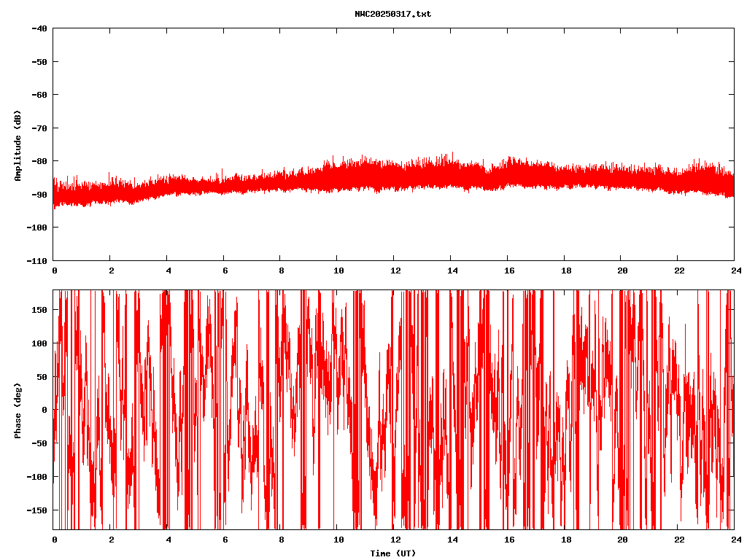Image resolution: width=747 pixels, height=560 pixels.
Task: Click the -60 amplitude tick label
Action: (39, 95)
